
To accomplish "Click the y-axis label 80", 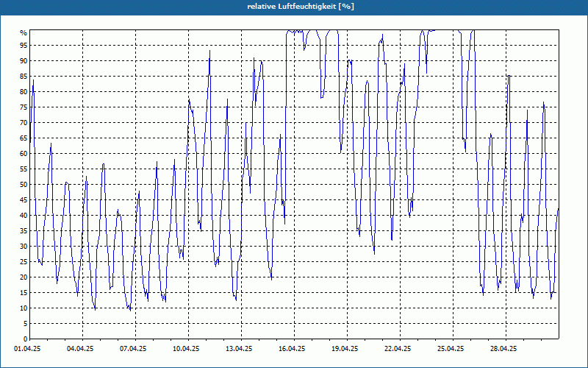I will click(24, 91).
